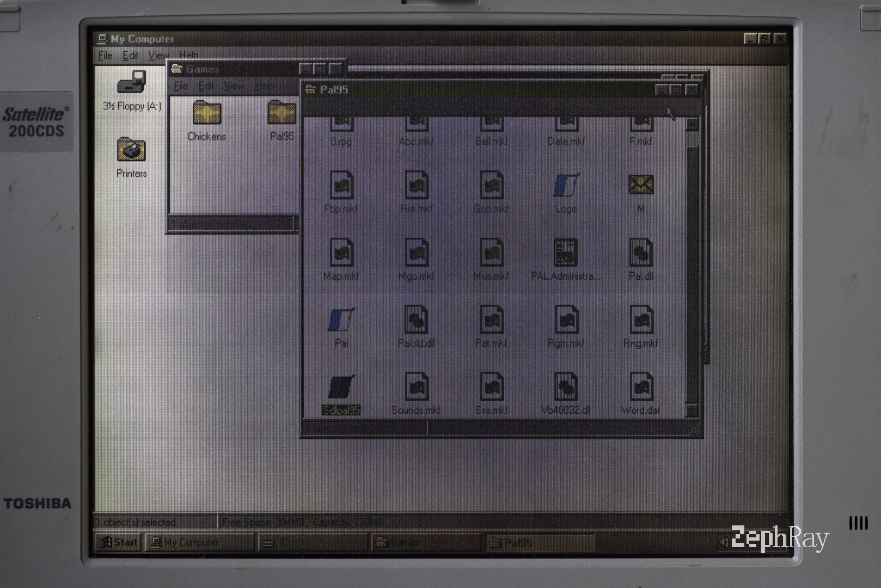Select the Abc.mkf file icon
Screen dimensions: 881x588
tap(416, 123)
